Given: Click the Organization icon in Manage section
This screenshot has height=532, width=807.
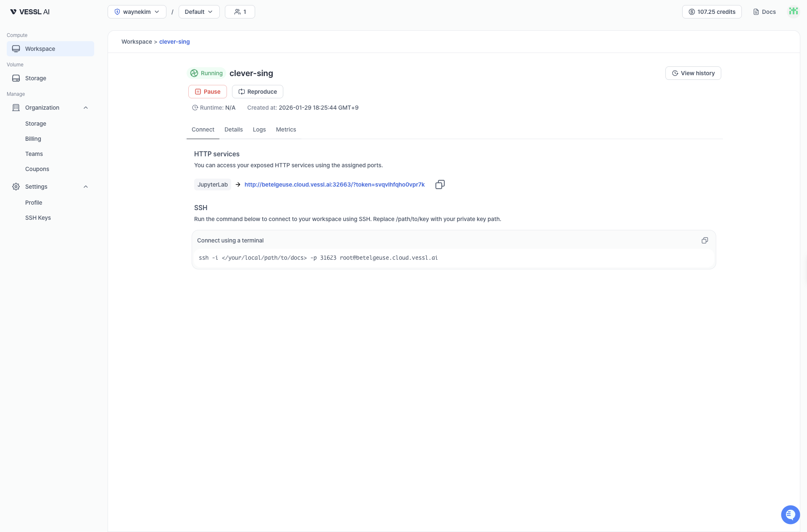Looking at the screenshot, I should tap(16, 108).
